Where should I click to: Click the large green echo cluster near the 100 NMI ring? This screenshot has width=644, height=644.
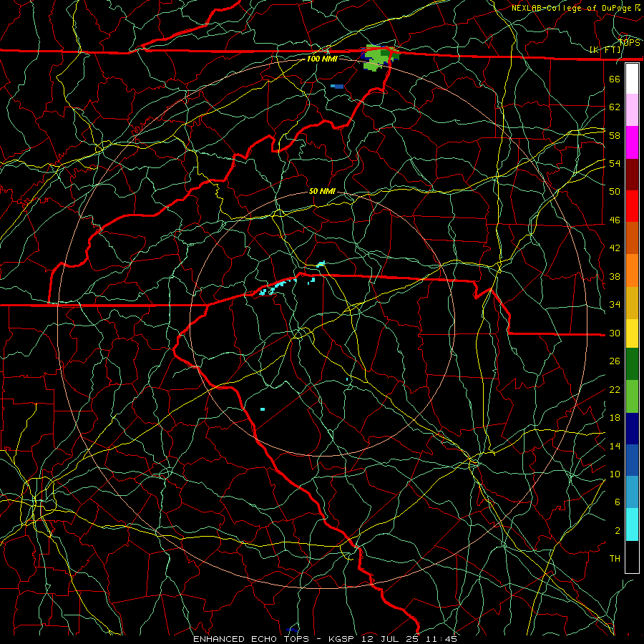[379, 59]
